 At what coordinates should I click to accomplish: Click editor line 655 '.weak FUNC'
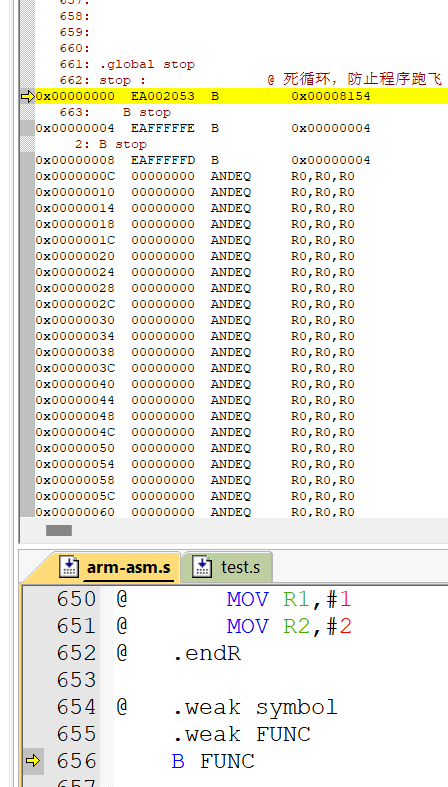(x=242, y=735)
